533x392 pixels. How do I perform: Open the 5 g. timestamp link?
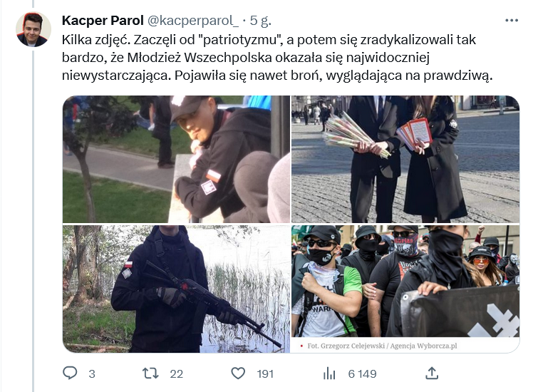click(x=261, y=21)
